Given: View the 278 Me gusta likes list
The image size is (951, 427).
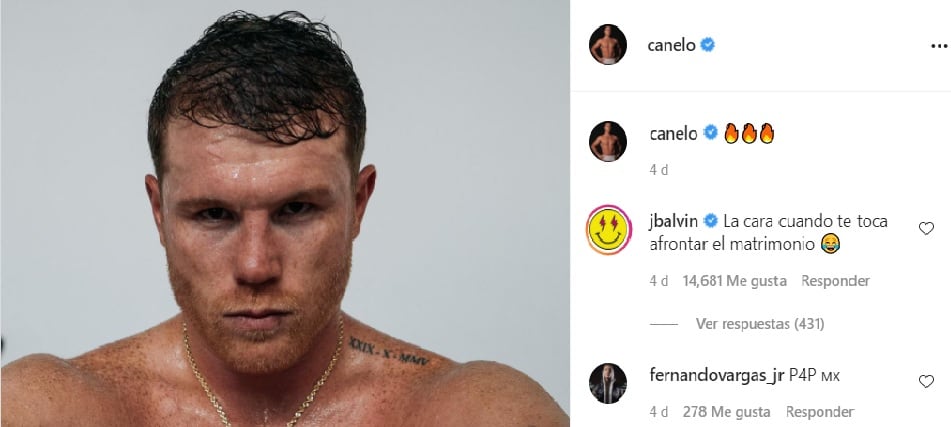Looking at the screenshot, I should (726, 412).
